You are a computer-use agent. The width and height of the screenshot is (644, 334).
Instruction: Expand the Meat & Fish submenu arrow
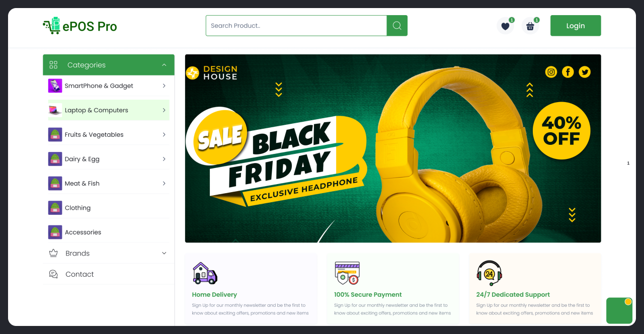[164, 184]
